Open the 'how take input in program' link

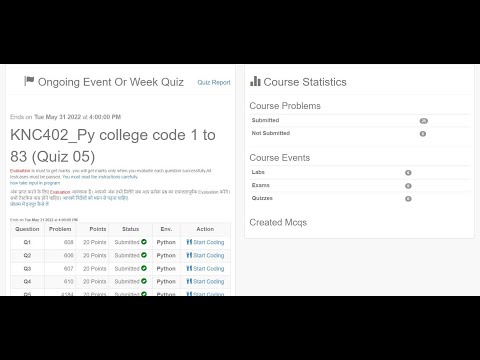click(35, 183)
